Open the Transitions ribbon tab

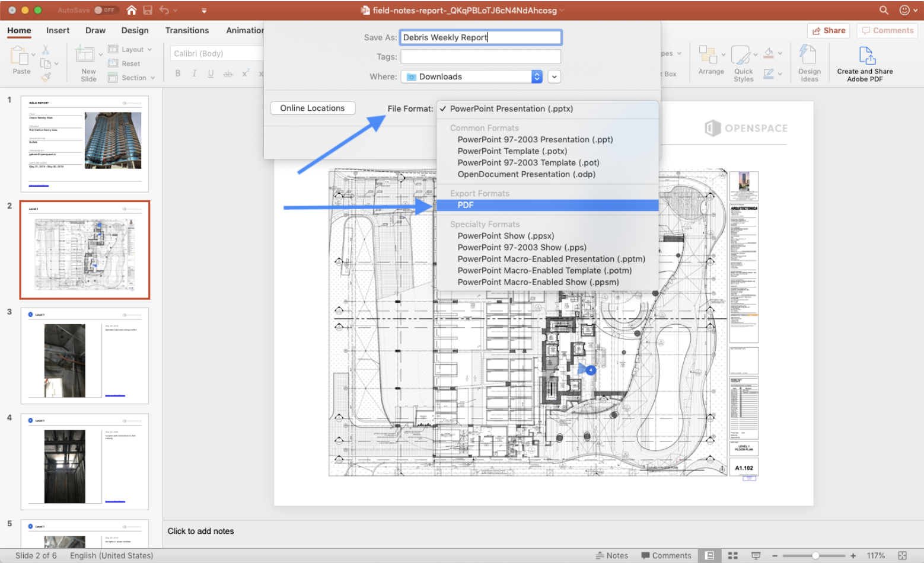tap(187, 30)
